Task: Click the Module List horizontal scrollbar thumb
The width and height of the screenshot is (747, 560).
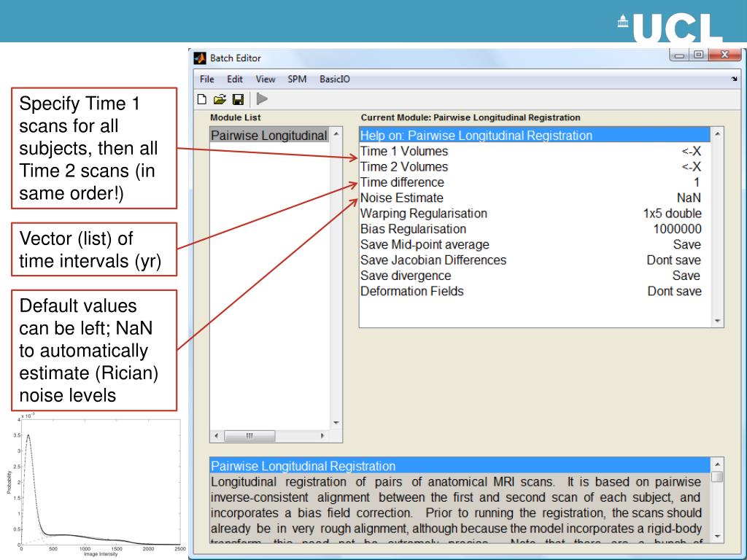Action: point(249,436)
